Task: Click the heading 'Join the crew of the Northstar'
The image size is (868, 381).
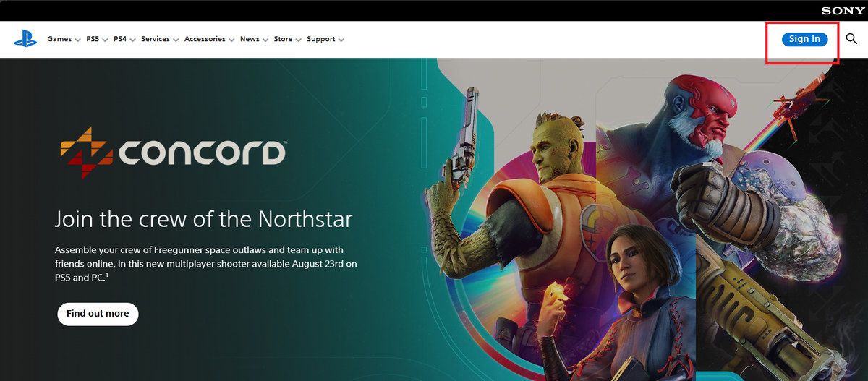Action: (x=203, y=219)
